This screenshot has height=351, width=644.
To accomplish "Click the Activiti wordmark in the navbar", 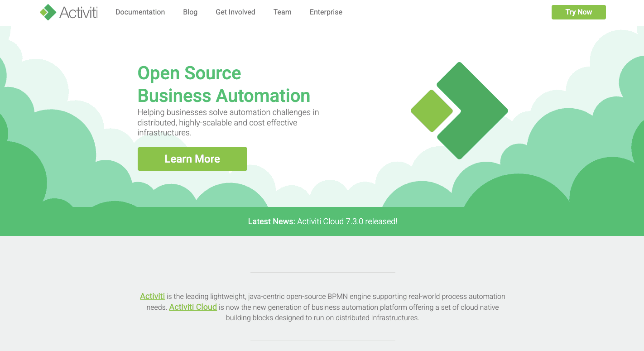I will point(78,12).
